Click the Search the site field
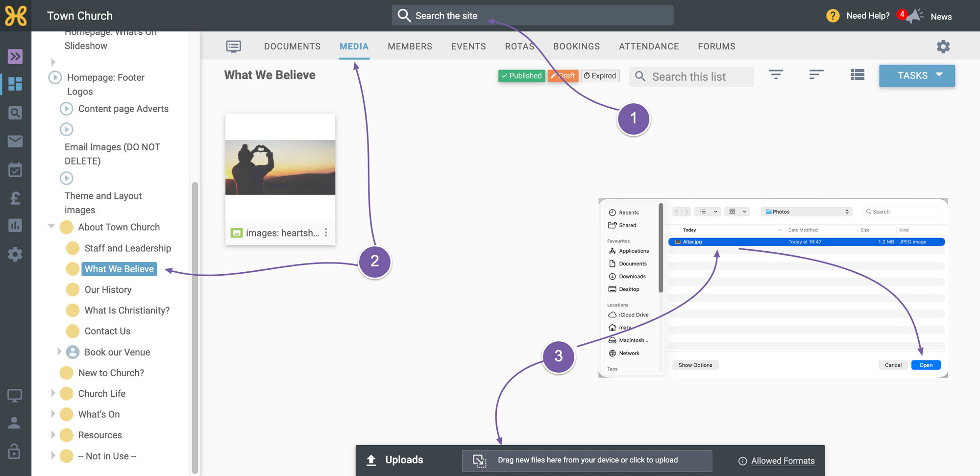Image resolution: width=980 pixels, height=476 pixels. (533, 15)
